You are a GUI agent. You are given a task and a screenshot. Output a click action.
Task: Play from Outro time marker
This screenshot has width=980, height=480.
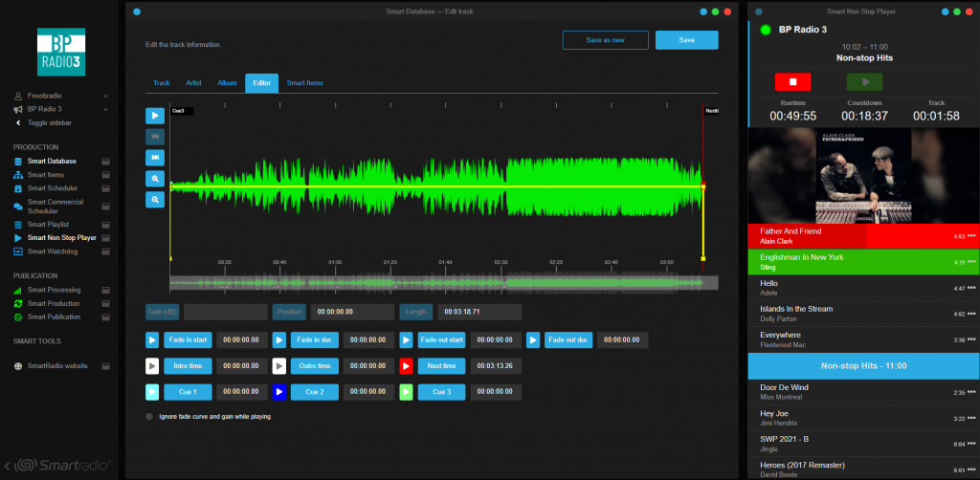[279, 366]
